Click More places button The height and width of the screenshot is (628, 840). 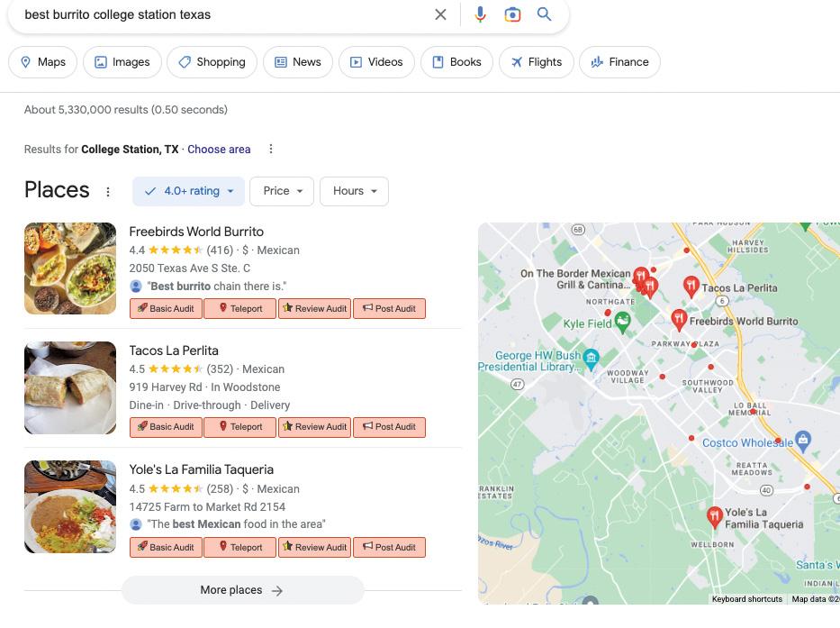tap(243, 590)
